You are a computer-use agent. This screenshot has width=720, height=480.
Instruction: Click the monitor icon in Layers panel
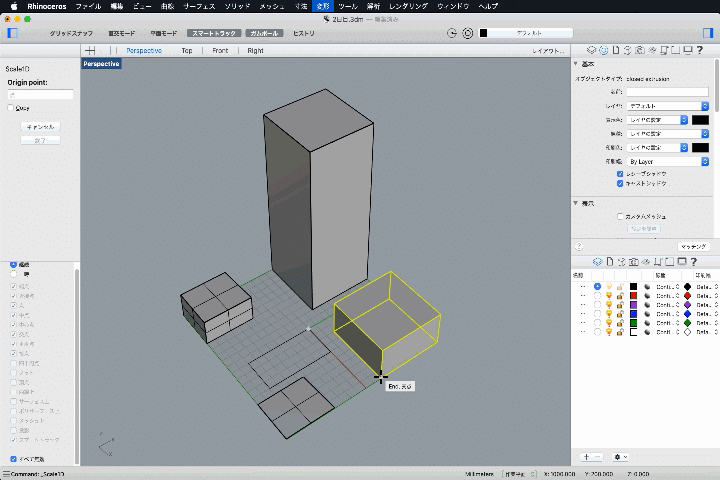click(x=682, y=261)
